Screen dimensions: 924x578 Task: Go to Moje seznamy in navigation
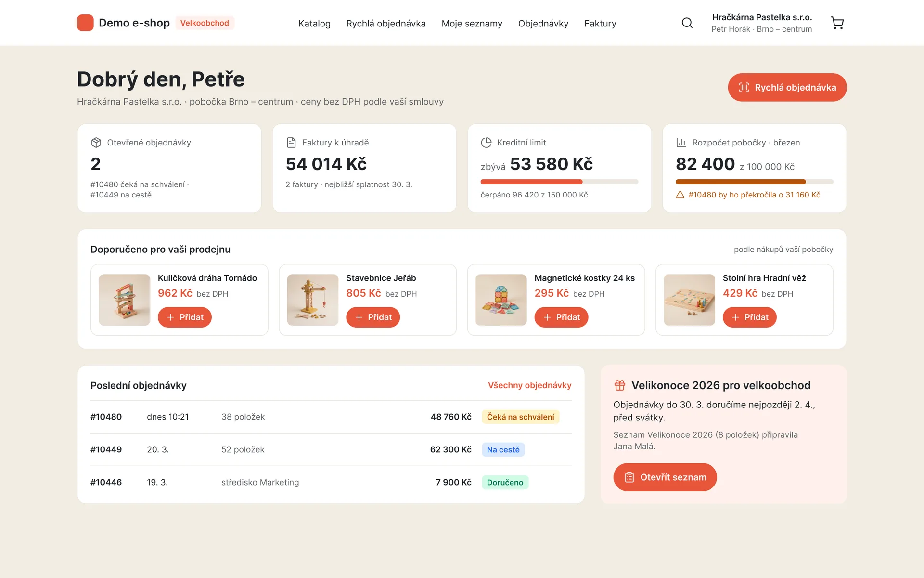tap(472, 23)
